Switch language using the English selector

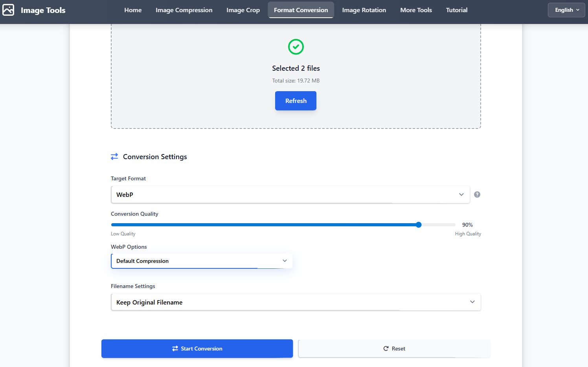566,10
